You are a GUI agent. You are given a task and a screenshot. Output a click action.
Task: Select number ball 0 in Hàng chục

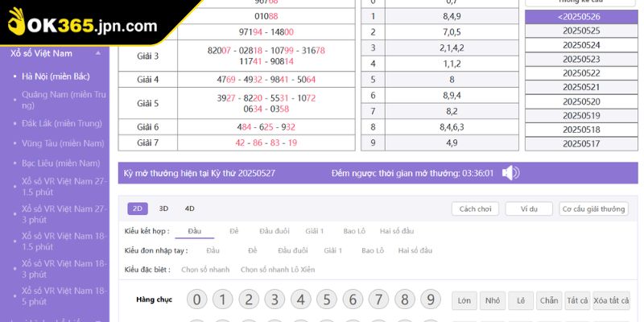tap(197, 300)
